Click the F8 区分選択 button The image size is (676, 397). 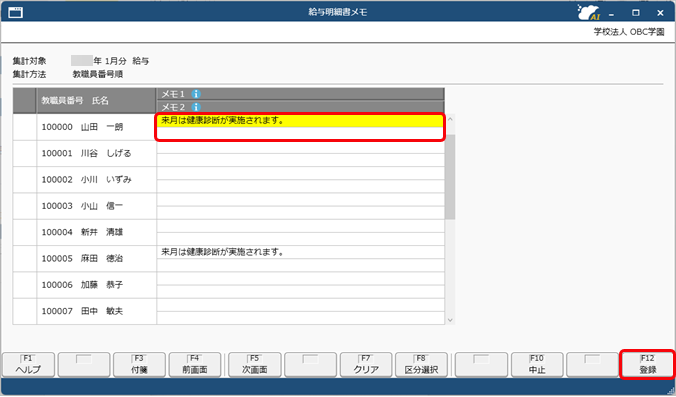click(421, 365)
